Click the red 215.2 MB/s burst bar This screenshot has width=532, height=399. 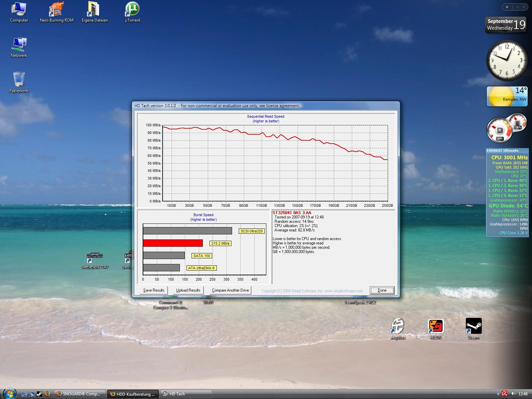(x=173, y=243)
